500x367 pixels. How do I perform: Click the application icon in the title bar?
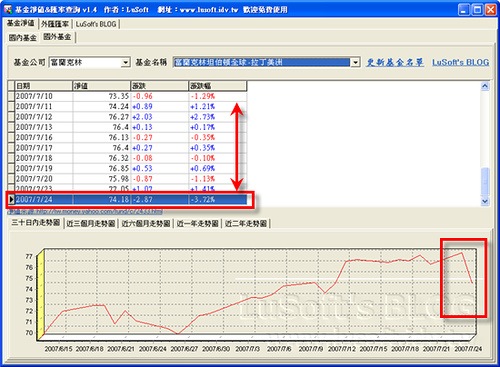click(7, 9)
